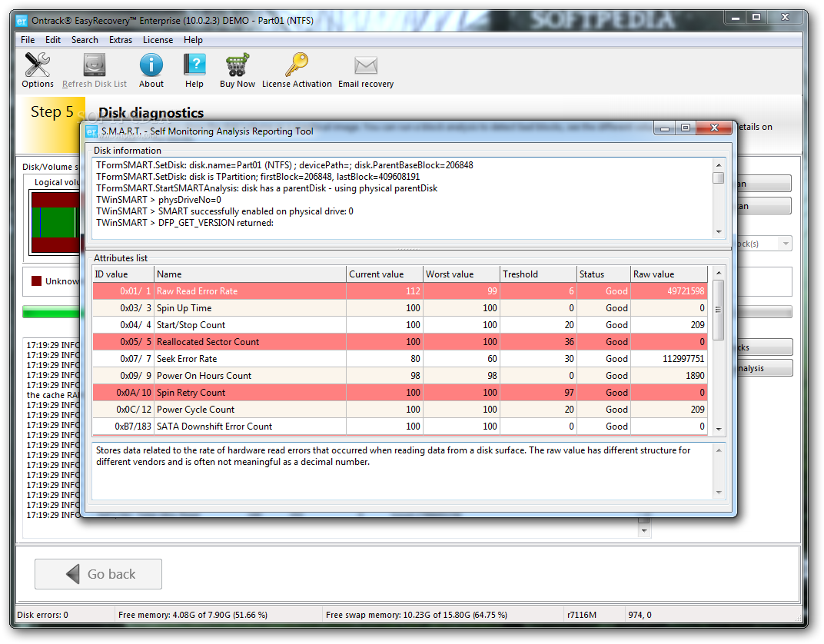Click the dark red Unknown legend swatch
Screen dimensions: 824x644
pos(36,281)
